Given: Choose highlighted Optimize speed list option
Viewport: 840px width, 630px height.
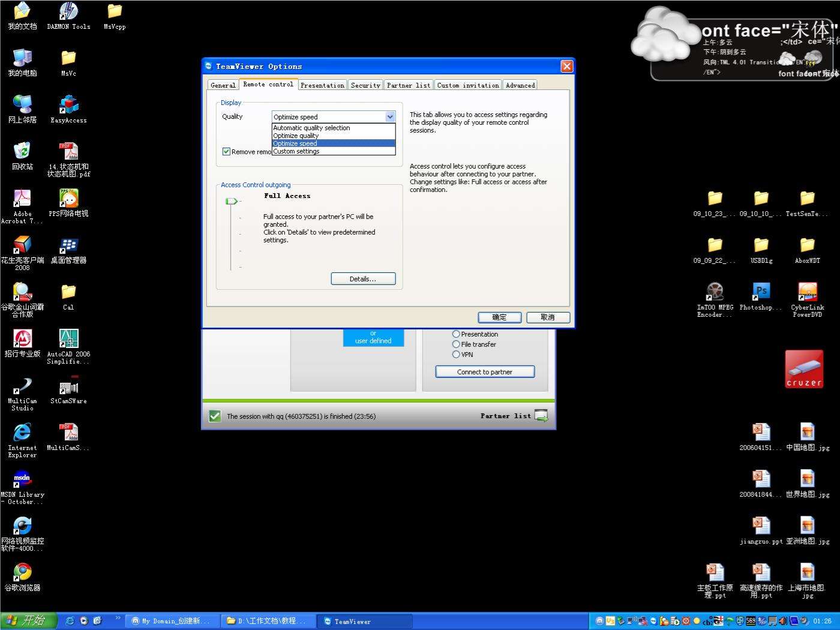Looking at the screenshot, I should pos(334,143).
